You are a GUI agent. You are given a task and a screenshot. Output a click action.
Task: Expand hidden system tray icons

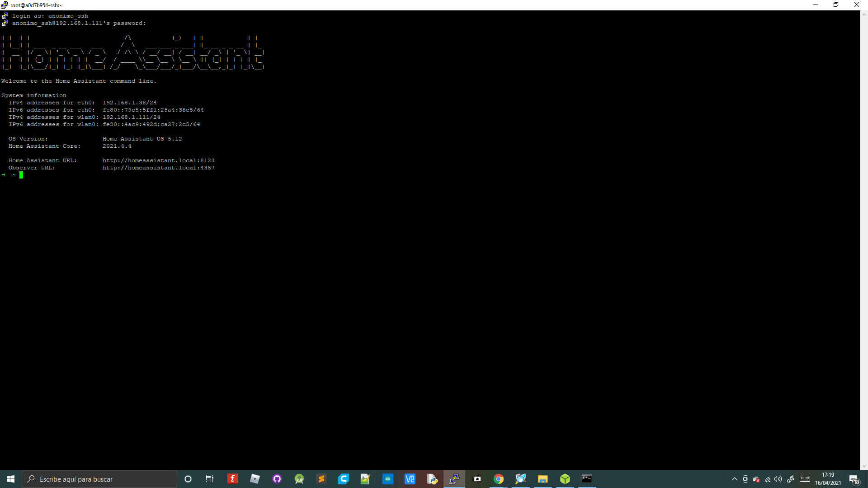pyautogui.click(x=735, y=479)
